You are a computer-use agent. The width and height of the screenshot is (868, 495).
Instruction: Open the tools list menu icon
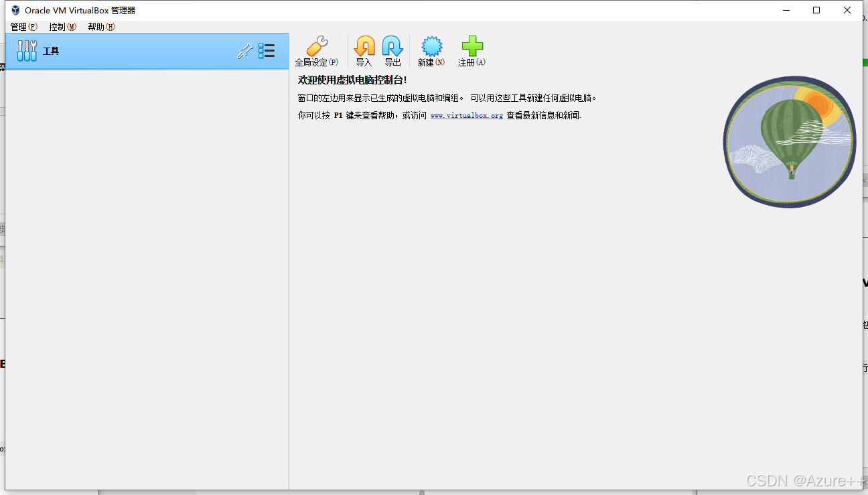(x=267, y=51)
